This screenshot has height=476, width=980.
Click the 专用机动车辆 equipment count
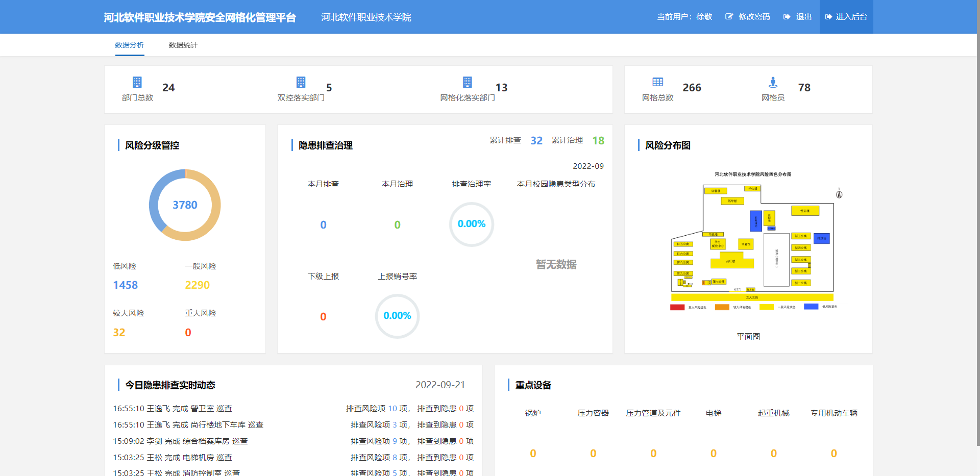[834, 454]
